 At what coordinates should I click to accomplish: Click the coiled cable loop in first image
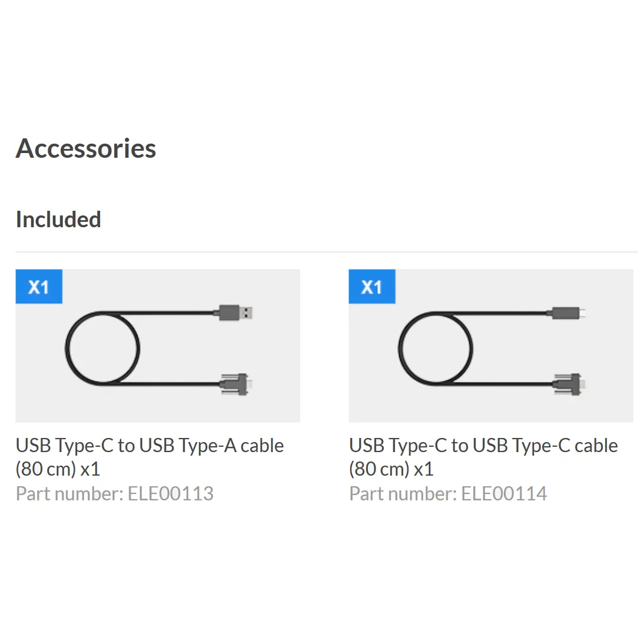[x=102, y=348]
